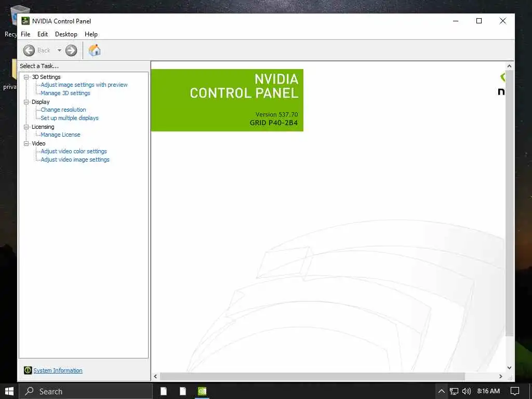The height and width of the screenshot is (399, 532).
Task: Maximize the NVIDIA Control Panel window
Action: tap(479, 21)
